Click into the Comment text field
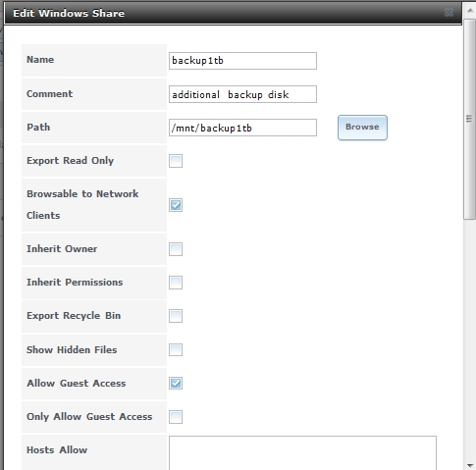 (242, 94)
